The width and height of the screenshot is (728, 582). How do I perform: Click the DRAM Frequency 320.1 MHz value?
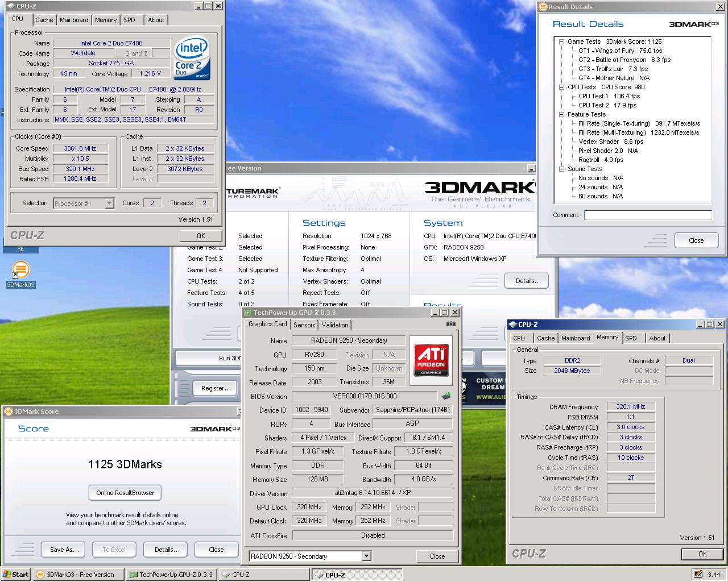(631, 406)
